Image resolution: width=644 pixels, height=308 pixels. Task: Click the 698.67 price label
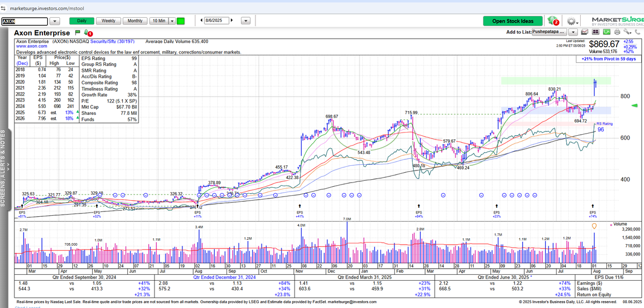pos(332,116)
